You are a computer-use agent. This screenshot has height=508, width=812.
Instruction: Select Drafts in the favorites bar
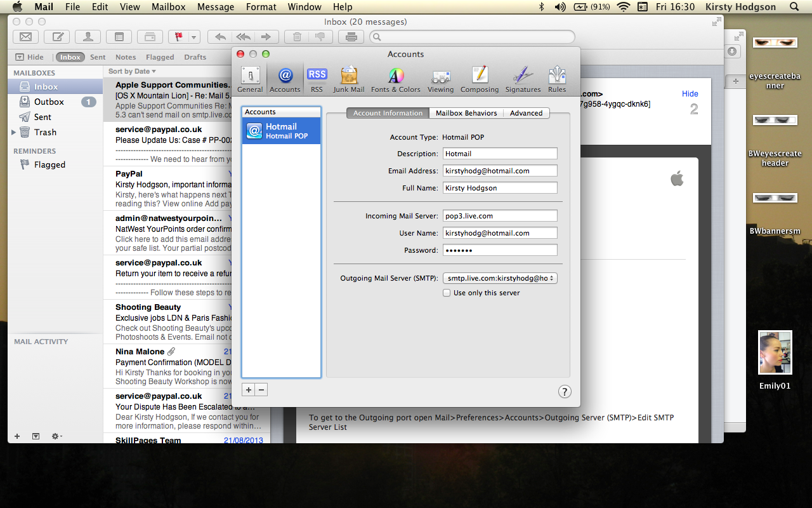pos(195,57)
